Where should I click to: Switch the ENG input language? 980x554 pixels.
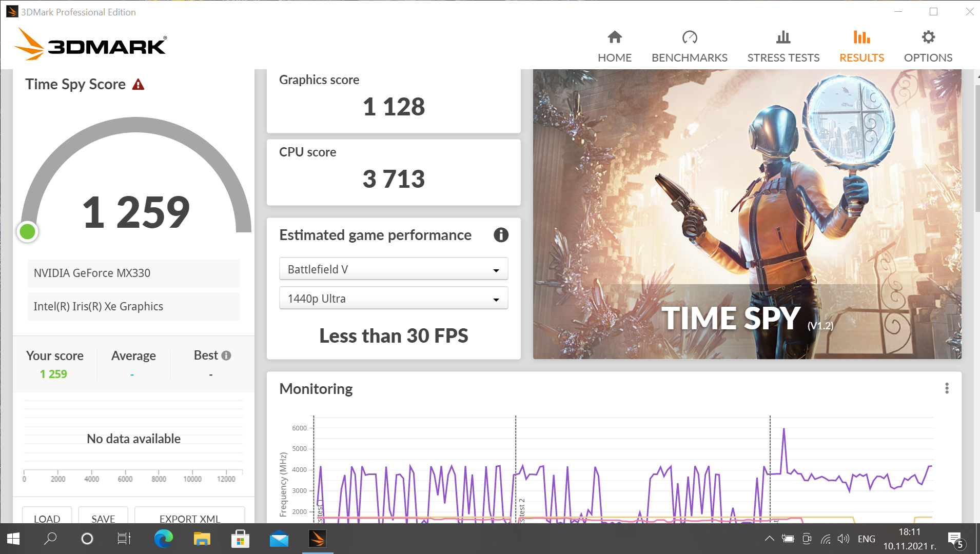click(x=866, y=539)
